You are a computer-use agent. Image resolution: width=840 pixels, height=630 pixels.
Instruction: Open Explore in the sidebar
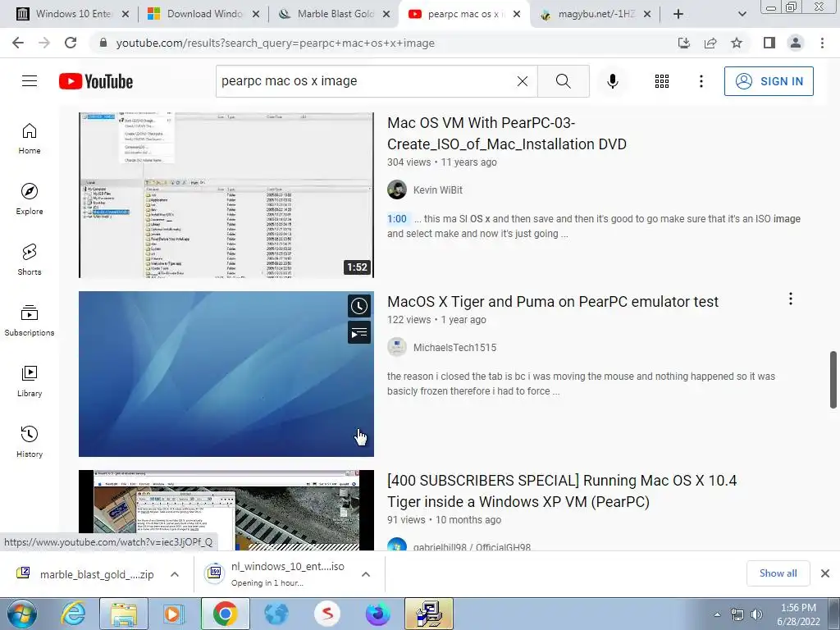(30, 199)
